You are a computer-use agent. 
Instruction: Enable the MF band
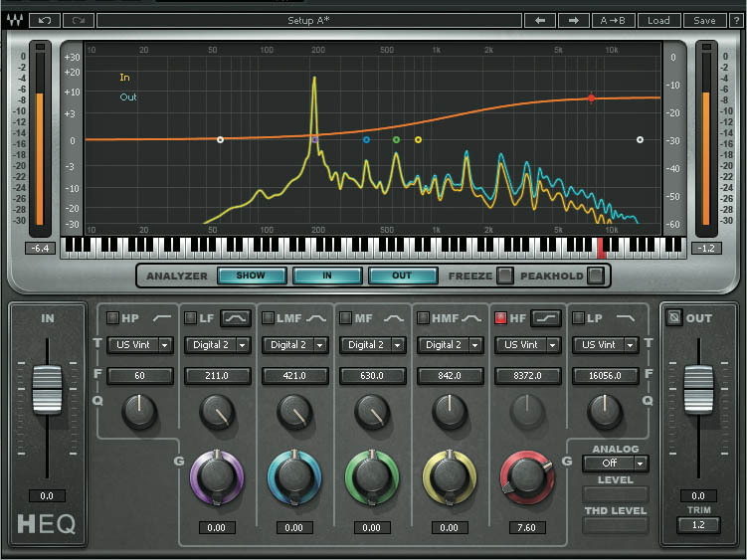coord(345,318)
